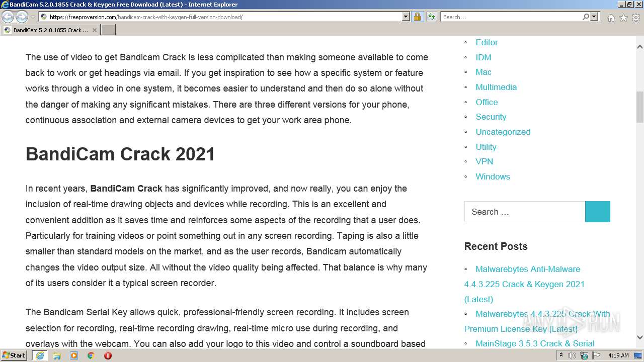Click the network tray icon
Image resolution: width=644 pixels, height=362 pixels.
[584, 355]
